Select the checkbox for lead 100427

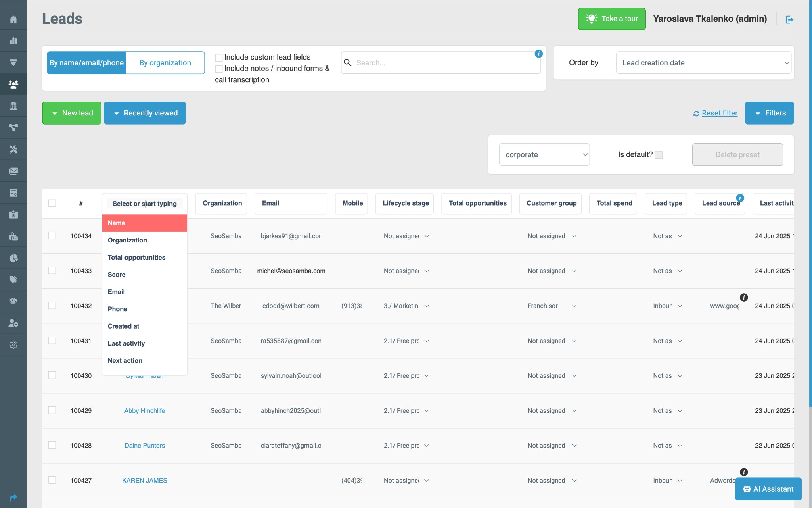pos(52,480)
